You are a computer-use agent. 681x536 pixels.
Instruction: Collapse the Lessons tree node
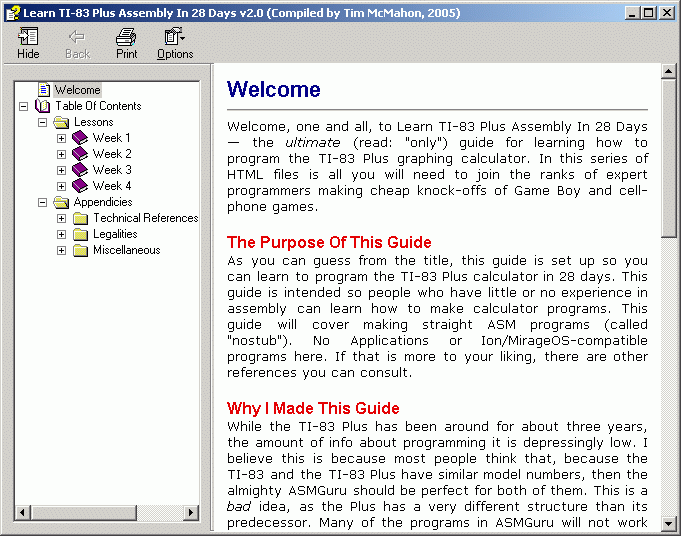coord(43,122)
